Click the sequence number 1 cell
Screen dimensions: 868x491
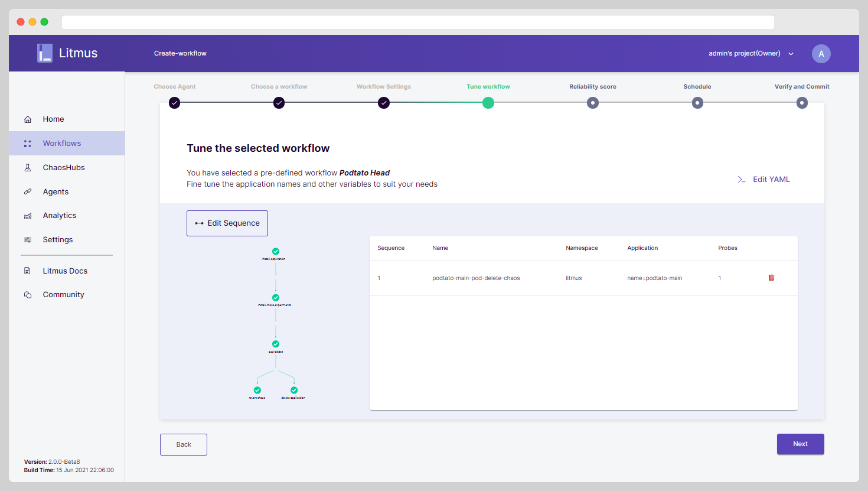click(x=379, y=278)
